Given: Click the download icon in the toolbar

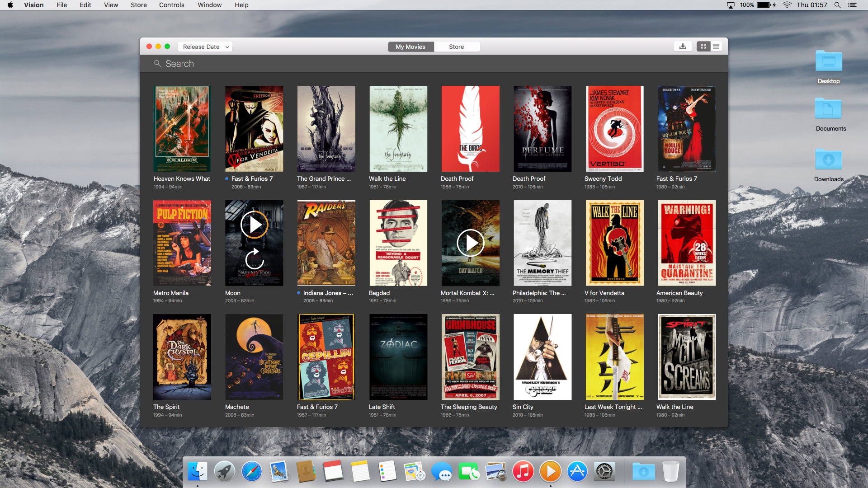Looking at the screenshot, I should 683,47.
